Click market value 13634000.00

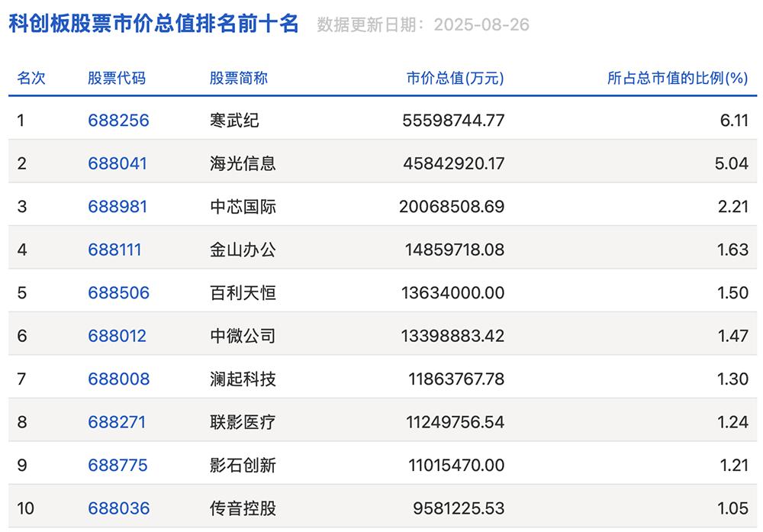coord(453,293)
